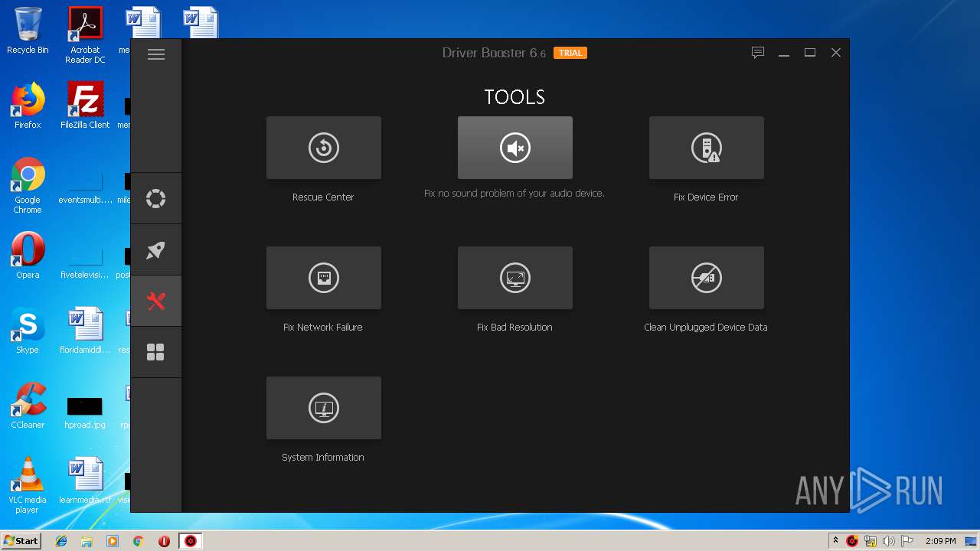Open the System Information tile

pyautogui.click(x=324, y=408)
